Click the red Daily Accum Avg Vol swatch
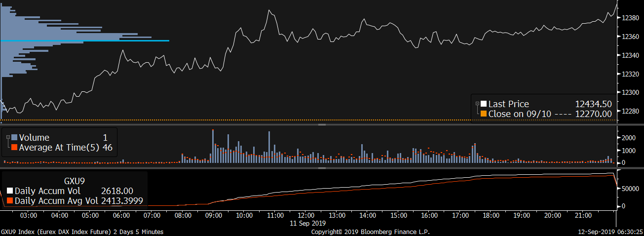The image size is (644, 236). click(x=10, y=201)
